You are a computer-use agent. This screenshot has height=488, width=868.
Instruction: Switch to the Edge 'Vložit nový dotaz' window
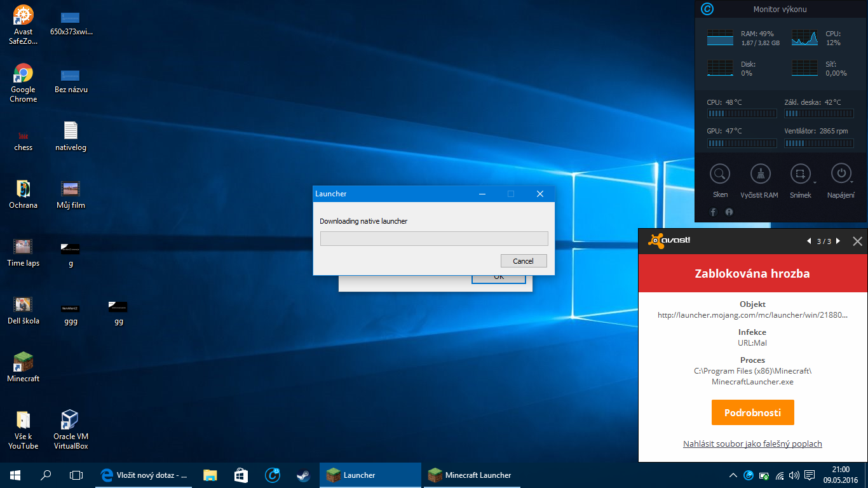coord(144,475)
